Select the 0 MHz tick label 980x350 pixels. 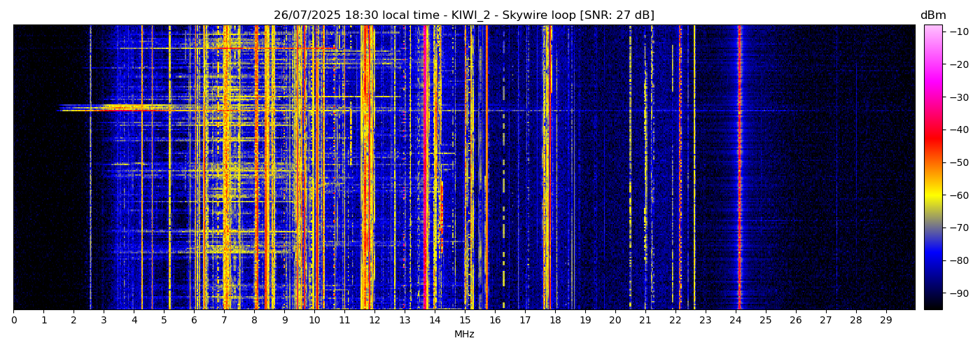(13, 321)
